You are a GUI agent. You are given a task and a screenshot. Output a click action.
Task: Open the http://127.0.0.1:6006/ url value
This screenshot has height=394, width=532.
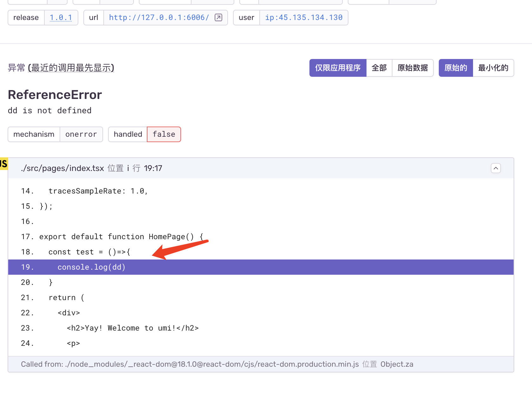pos(159,17)
